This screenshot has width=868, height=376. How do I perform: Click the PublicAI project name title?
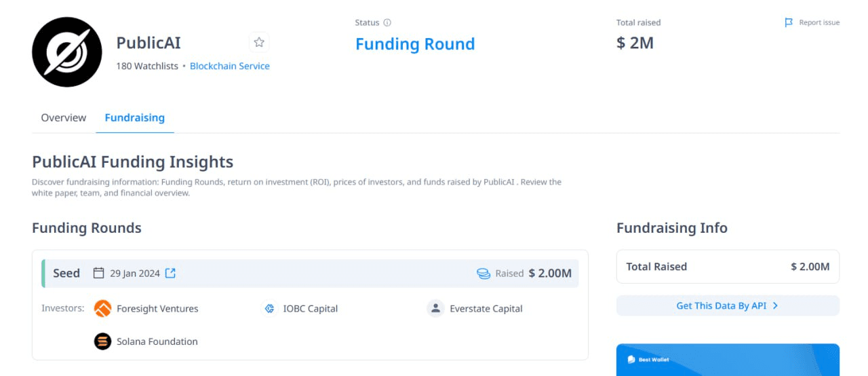[149, 43]
